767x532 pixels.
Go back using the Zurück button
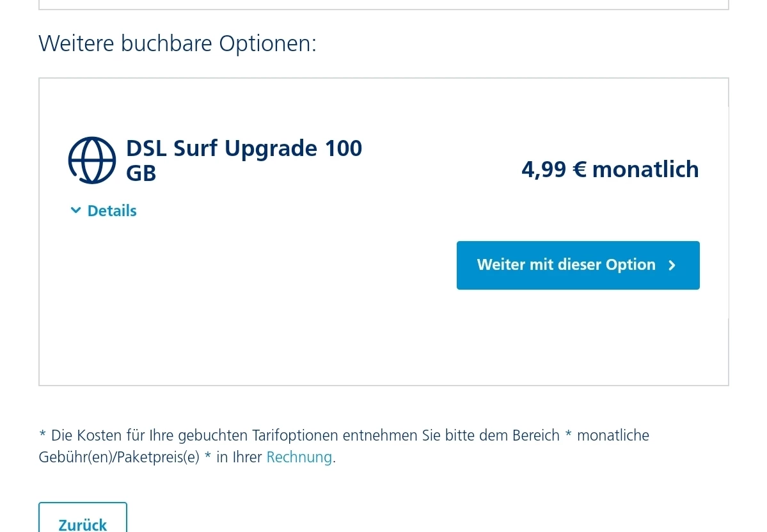click(x=83, y=524)
